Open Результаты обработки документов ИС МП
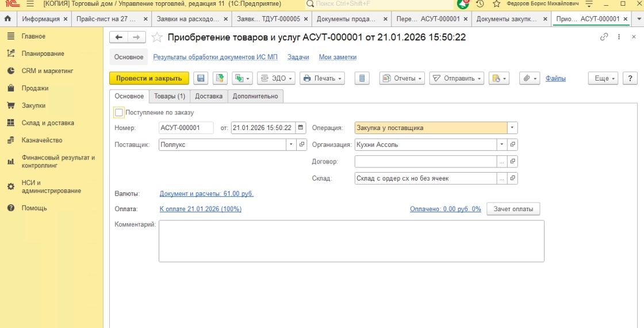The width and height of the screenshot is (644, 328). click(x=215, y=57)
